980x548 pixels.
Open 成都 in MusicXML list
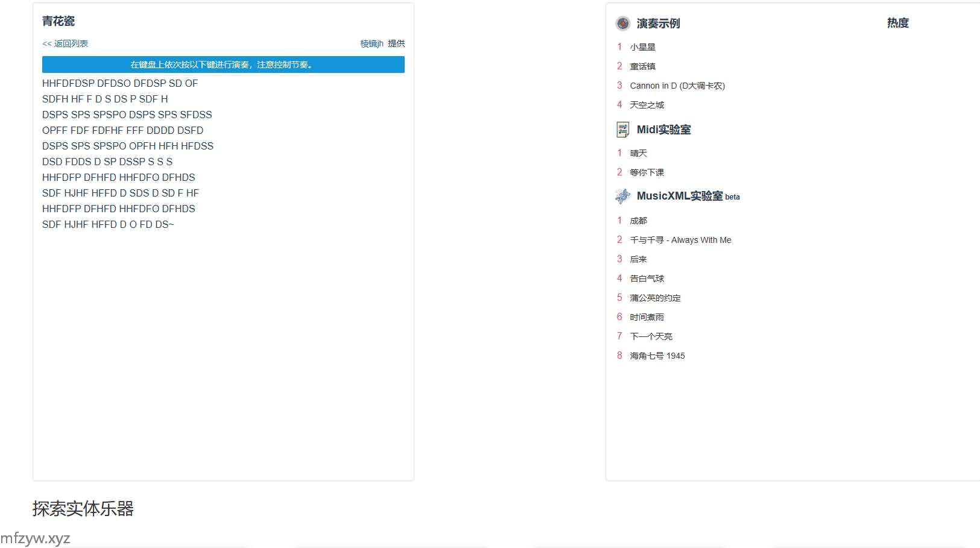638,221
